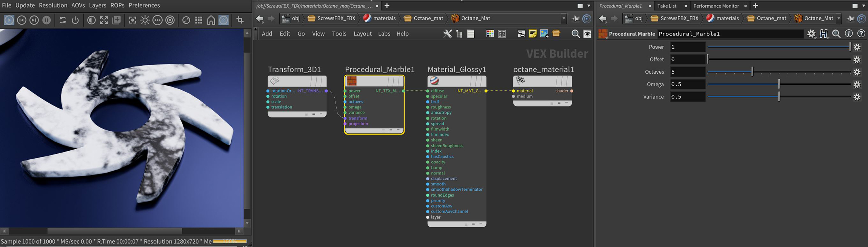The width and height of the screenshot is (868, 247).
Task: Open the AOVs menu
Action: [x=78, y=5]
